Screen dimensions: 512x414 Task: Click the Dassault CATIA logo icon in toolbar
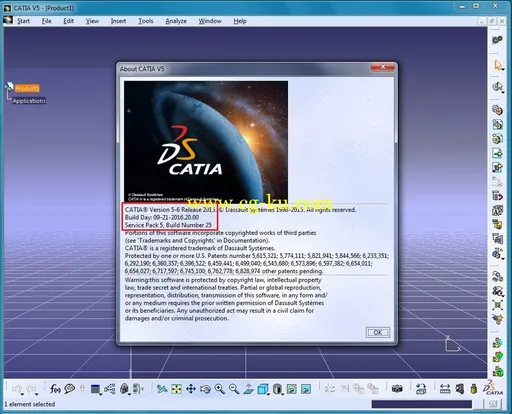pos(492,388)
